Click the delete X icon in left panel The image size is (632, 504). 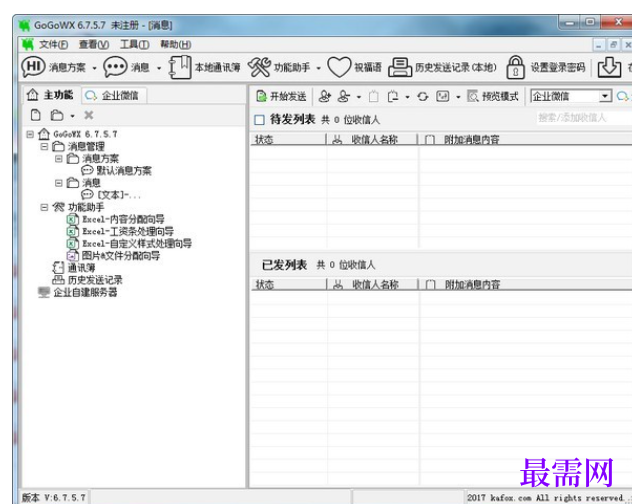[x=89, y=115]
